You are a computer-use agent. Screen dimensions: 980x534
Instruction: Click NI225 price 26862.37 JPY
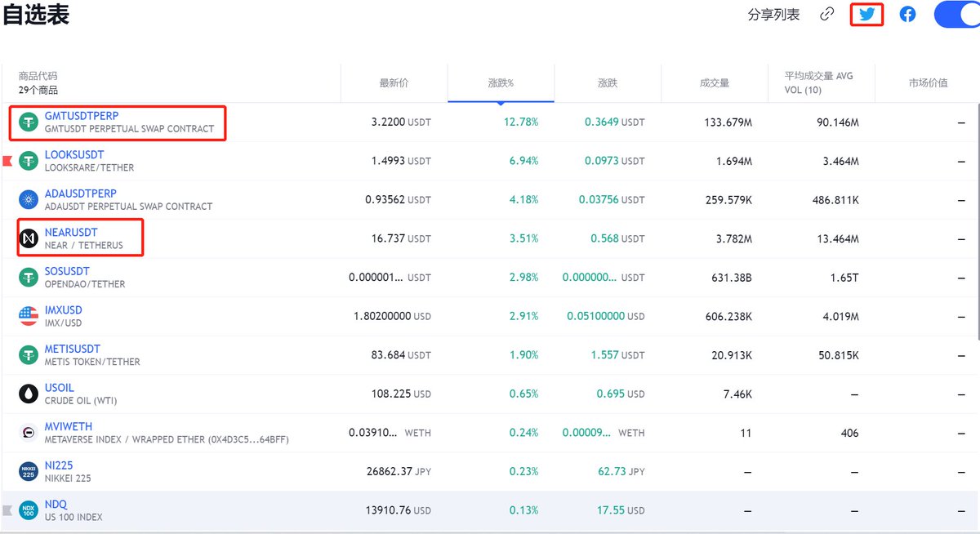[x=399, y=471]
